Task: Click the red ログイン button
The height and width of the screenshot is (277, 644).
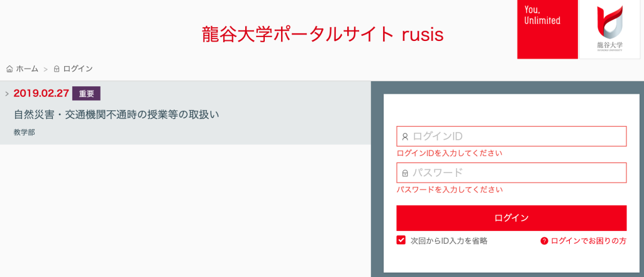Action: pyautogui.click(x=511, y=218)
